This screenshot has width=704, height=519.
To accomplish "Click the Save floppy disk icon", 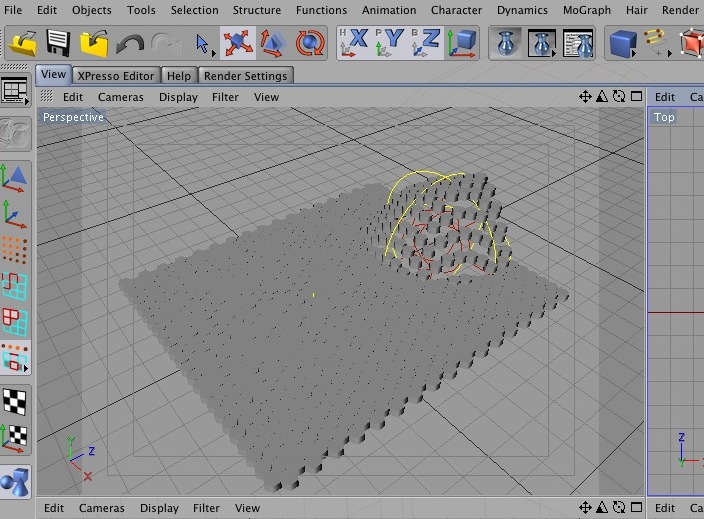I will pyautogui.click(x=58, y=44).
